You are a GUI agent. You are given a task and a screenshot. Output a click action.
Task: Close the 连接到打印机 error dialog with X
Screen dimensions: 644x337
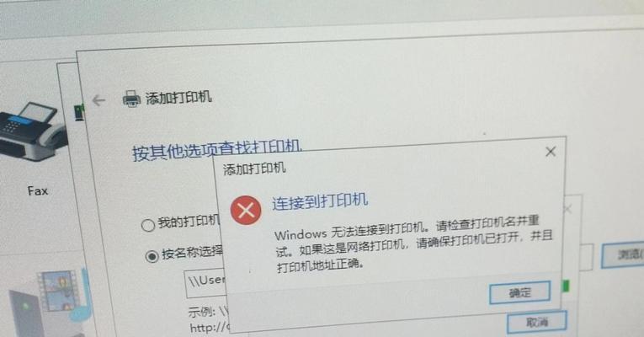(551, 152)
